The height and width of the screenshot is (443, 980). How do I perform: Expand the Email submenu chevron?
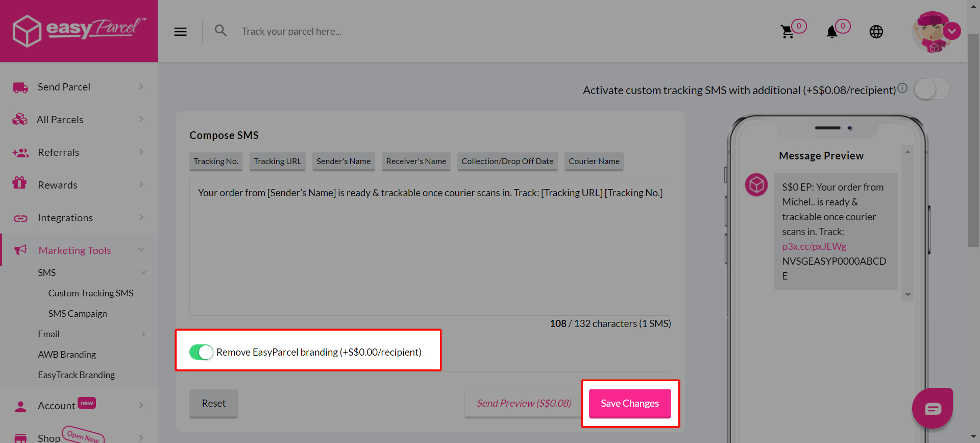pyautogui.click(x=143, y=334)
